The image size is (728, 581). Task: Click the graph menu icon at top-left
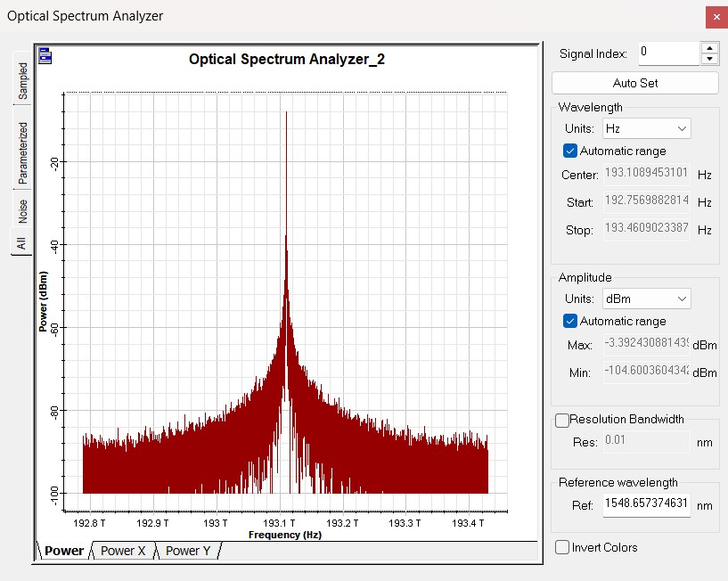pyautogui.click(x=45, y=57)
